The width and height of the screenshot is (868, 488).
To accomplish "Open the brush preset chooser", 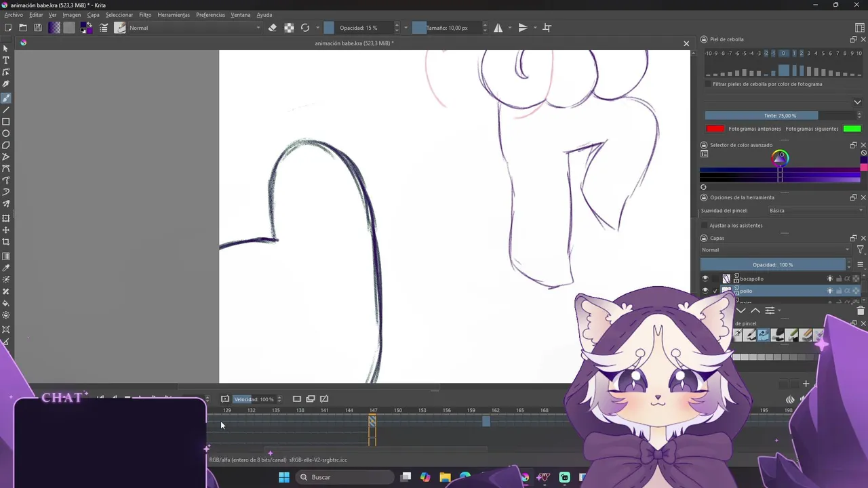I will click(x=120, y=28).
